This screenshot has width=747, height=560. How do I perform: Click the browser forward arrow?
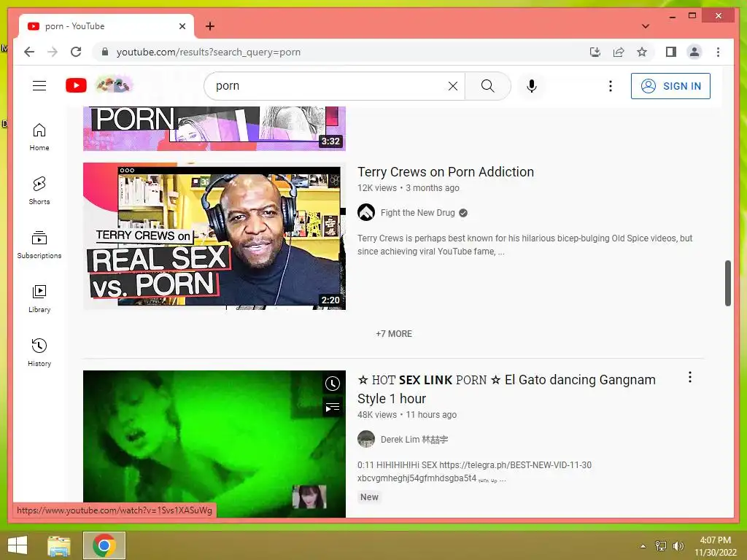(x=53, y=52)
